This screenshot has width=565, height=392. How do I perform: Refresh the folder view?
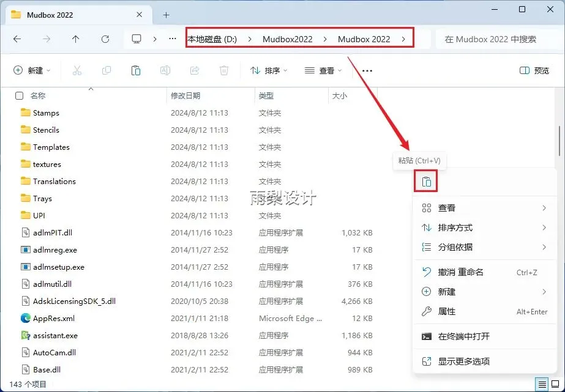pyautogui.click(x=105, y=39)
